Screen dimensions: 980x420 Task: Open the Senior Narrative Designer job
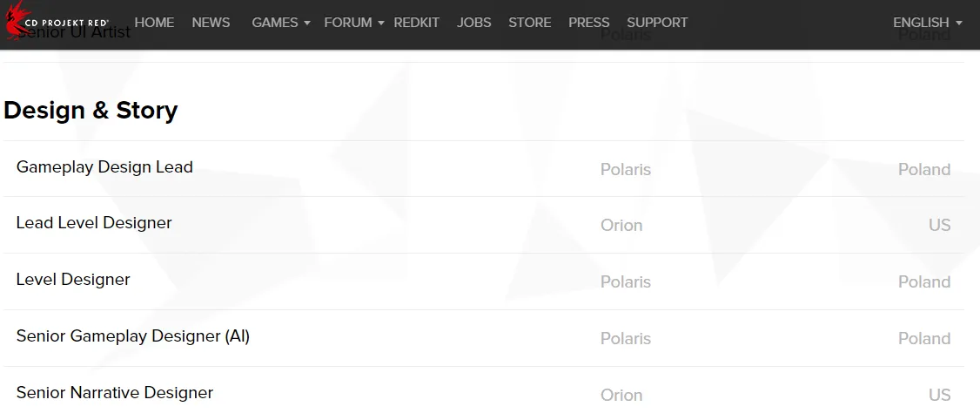(484, 393)
